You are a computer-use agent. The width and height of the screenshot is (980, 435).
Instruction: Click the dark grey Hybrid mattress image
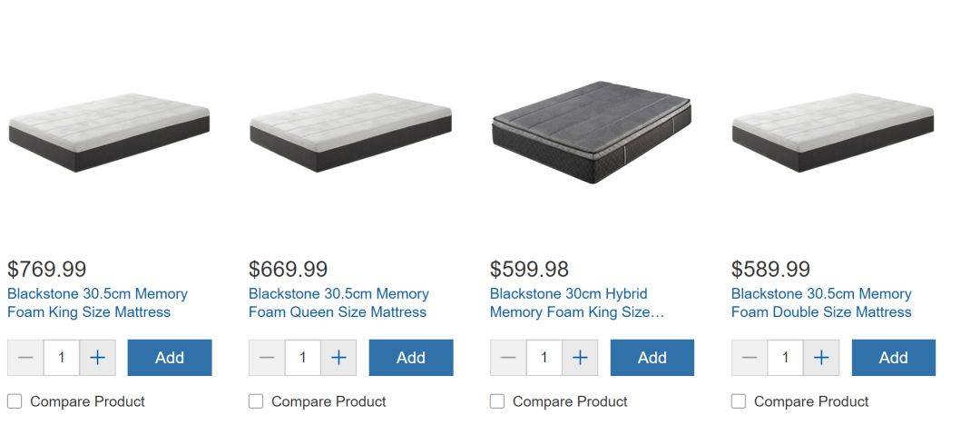[592, 132]
